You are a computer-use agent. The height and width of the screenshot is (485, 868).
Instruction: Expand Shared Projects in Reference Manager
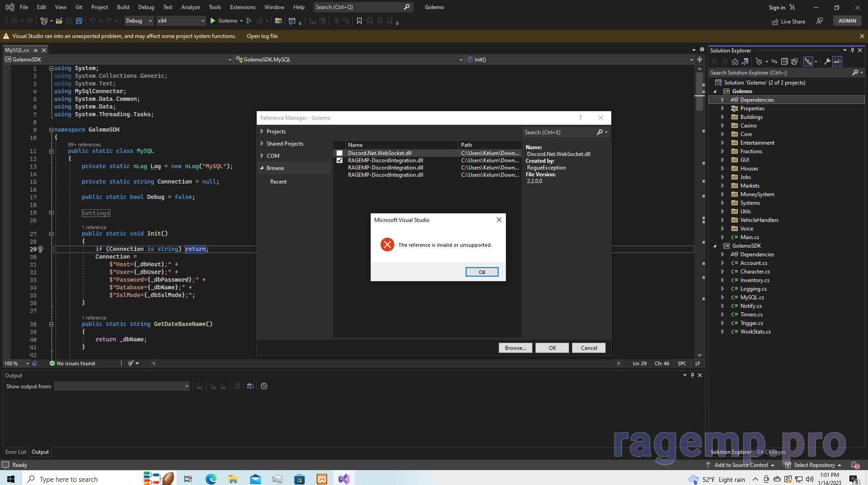(262, 144)
